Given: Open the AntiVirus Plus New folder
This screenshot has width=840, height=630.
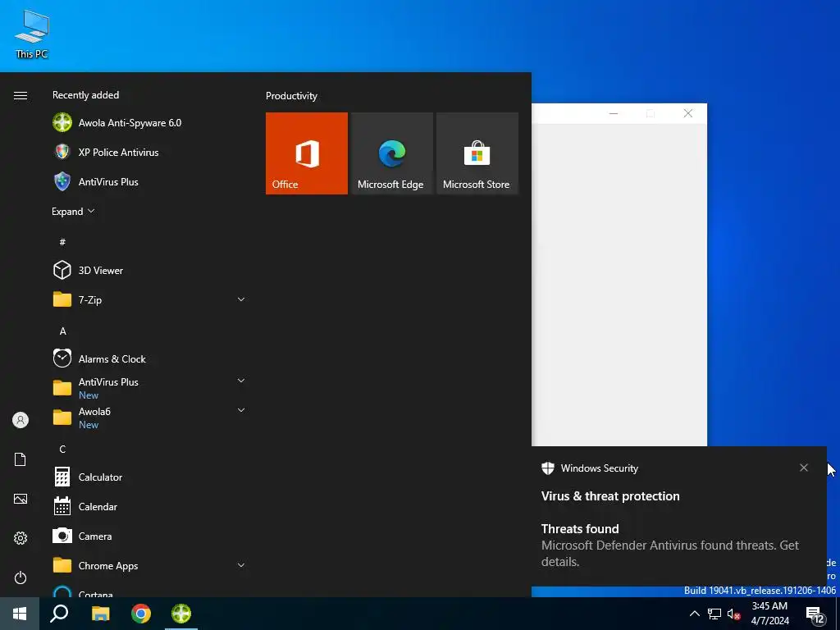Looking at the screenshot, I should click(x=149, y=388).
